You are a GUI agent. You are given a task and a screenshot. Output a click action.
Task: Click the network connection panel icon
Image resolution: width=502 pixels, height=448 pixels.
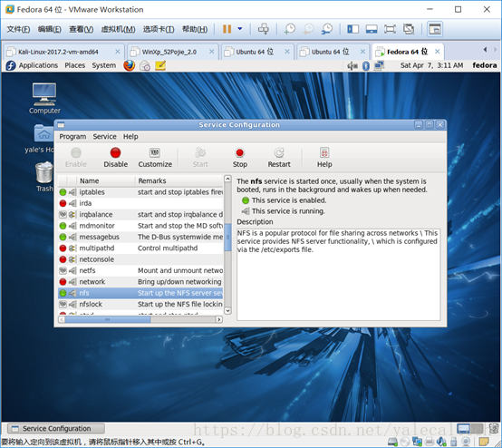pos(379,65)
